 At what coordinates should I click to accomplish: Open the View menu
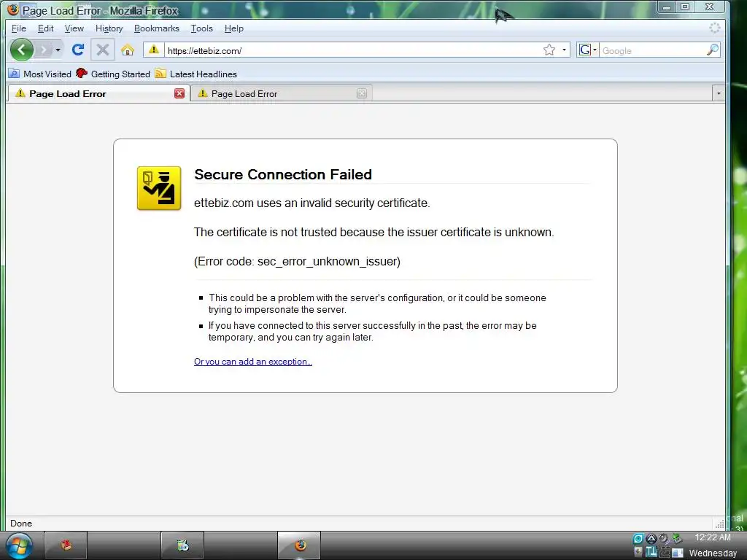(x=74, y=28)
